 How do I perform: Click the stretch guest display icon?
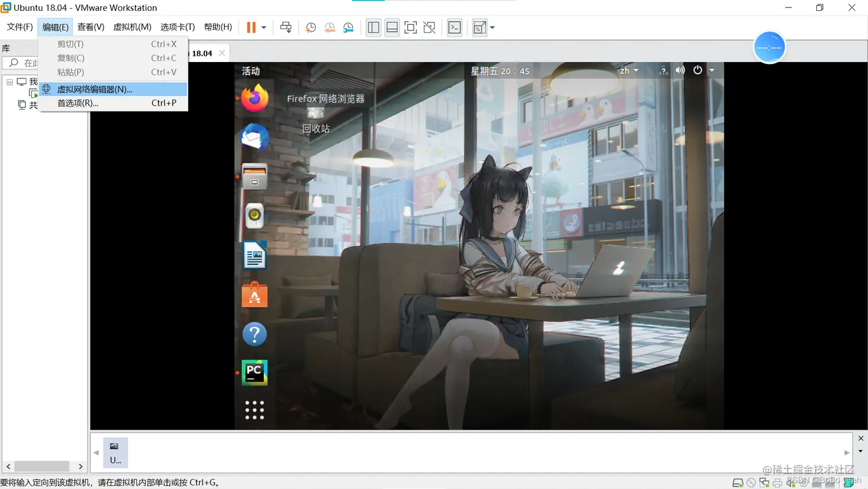(x=479, y=27)
